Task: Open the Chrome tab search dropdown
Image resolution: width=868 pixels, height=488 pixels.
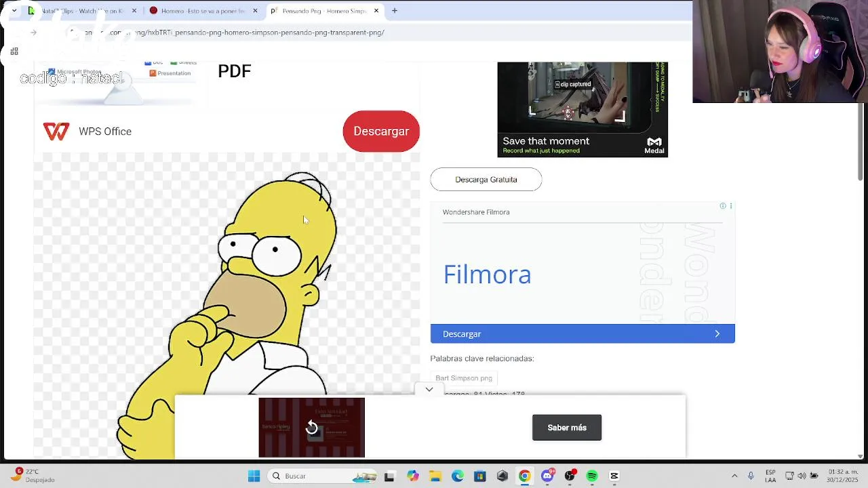Action: (x=14, y=11)
